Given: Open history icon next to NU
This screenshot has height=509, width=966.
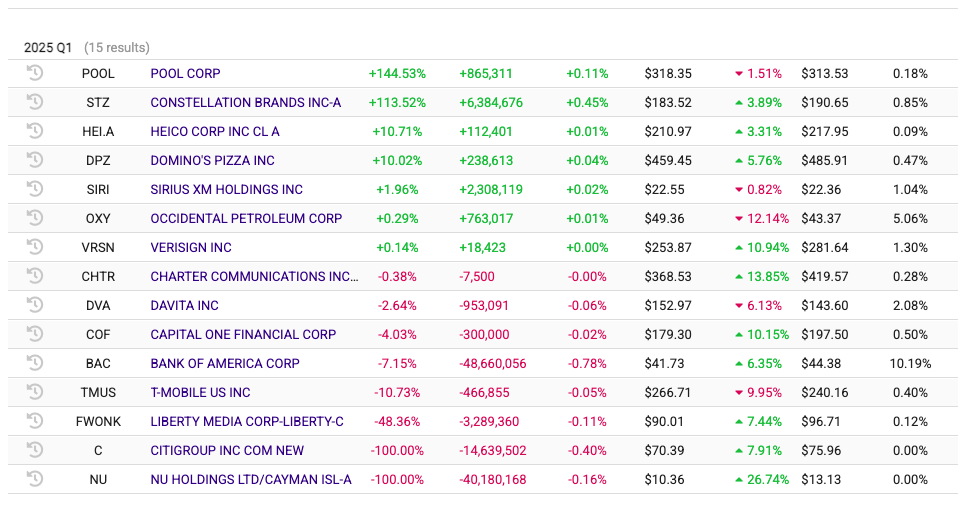Looking at the screenshot, I should click(x=35, y=479).
